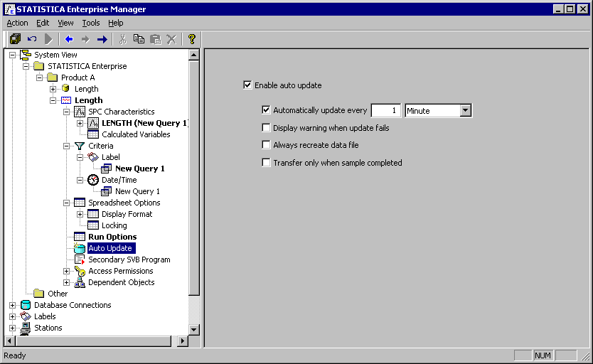
Task: Collapse the SPC Characteristics tree node
Action: [x=67, y=112]
